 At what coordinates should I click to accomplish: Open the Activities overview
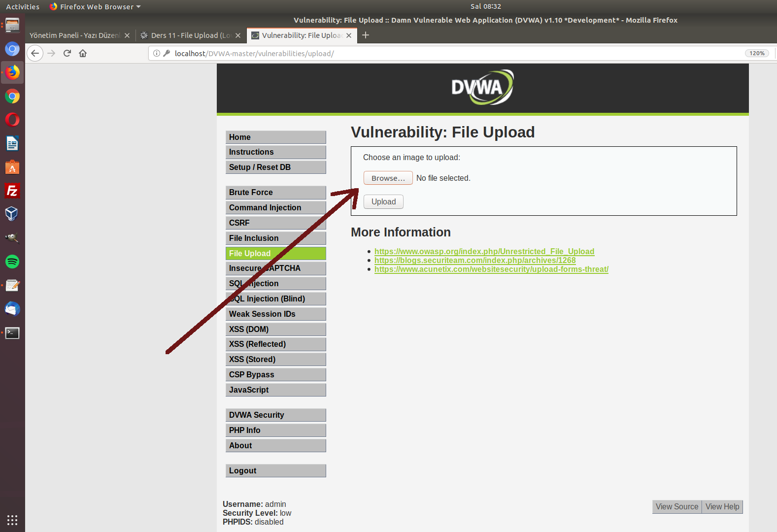click(x=23, y=6)
